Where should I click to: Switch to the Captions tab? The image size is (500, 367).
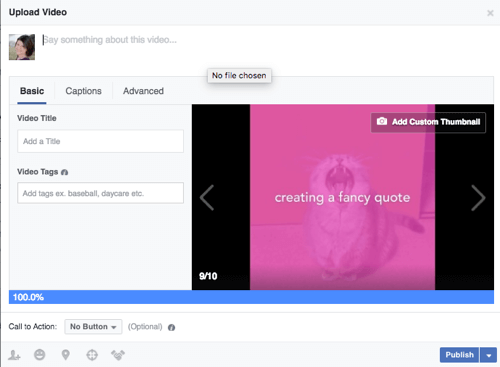coord(83,91)
